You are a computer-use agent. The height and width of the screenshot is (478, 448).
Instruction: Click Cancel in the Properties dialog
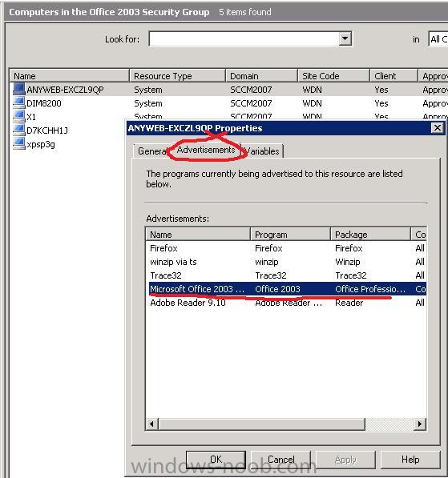point(281,460)
